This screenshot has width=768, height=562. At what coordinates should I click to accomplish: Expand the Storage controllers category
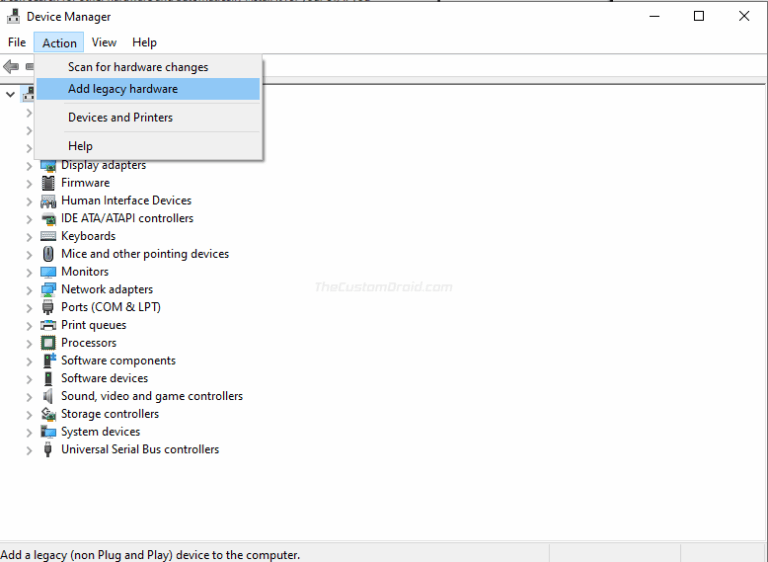pyautogui.click(x=29, y=414)
